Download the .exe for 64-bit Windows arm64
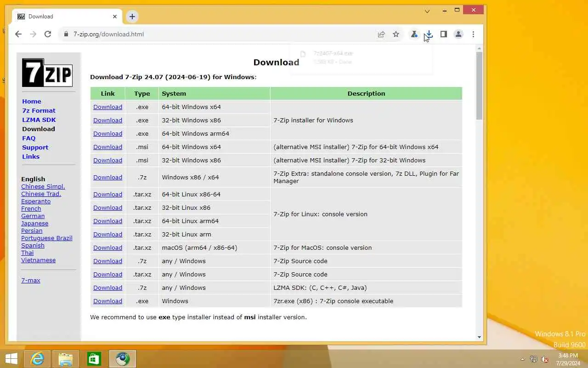The height and width of the screenshot is (368, 588). pos(107,133)
